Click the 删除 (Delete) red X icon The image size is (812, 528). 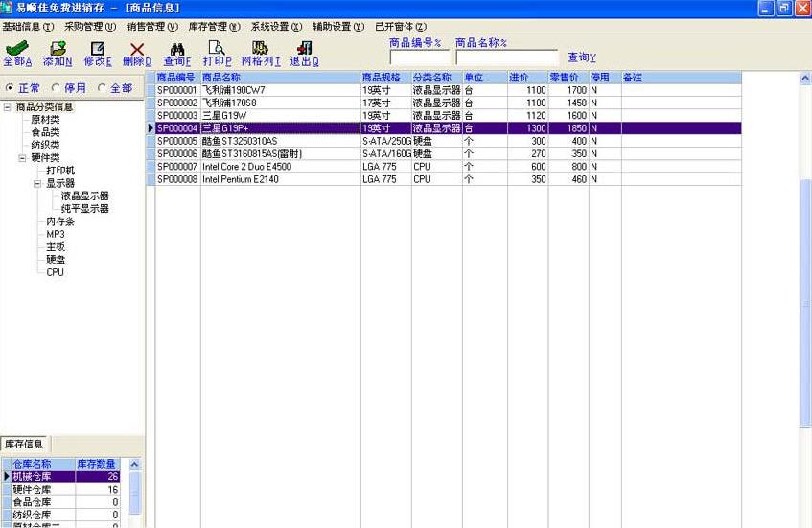pyautogui.click(x=137, y=49)
